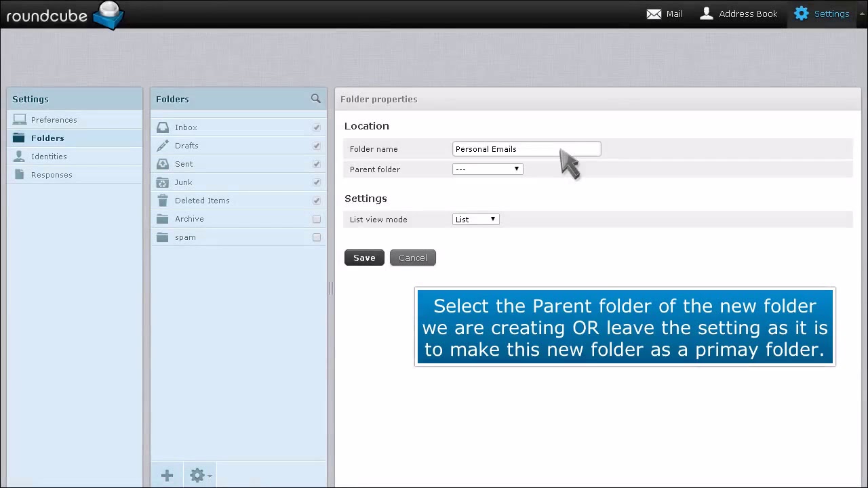Toggle the Junk subscription checkbox

tap(317, 182)
